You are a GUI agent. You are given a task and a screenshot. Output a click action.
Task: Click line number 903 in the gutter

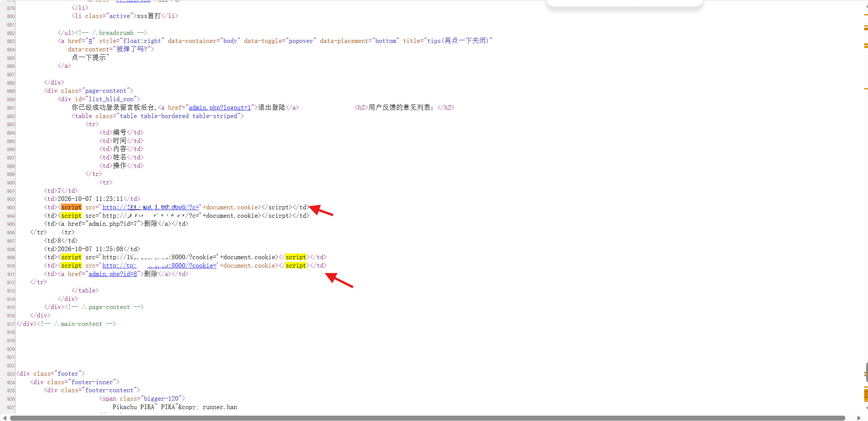[x=11, y=208]
